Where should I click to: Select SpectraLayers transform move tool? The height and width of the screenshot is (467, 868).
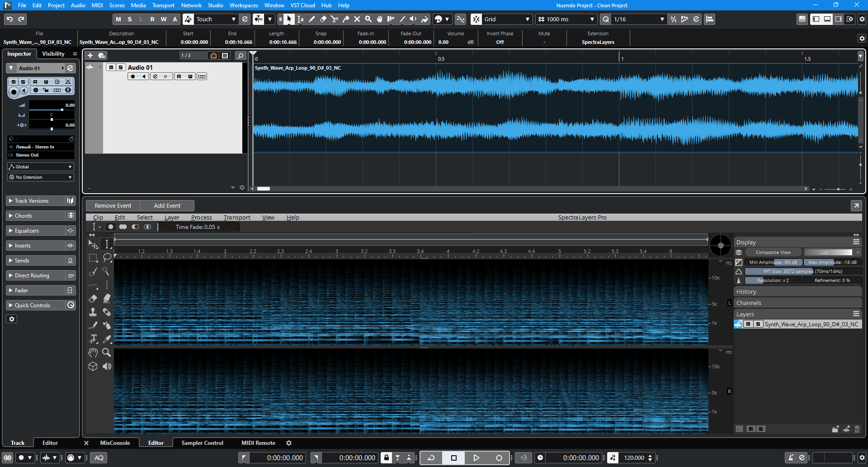(93, 244)
